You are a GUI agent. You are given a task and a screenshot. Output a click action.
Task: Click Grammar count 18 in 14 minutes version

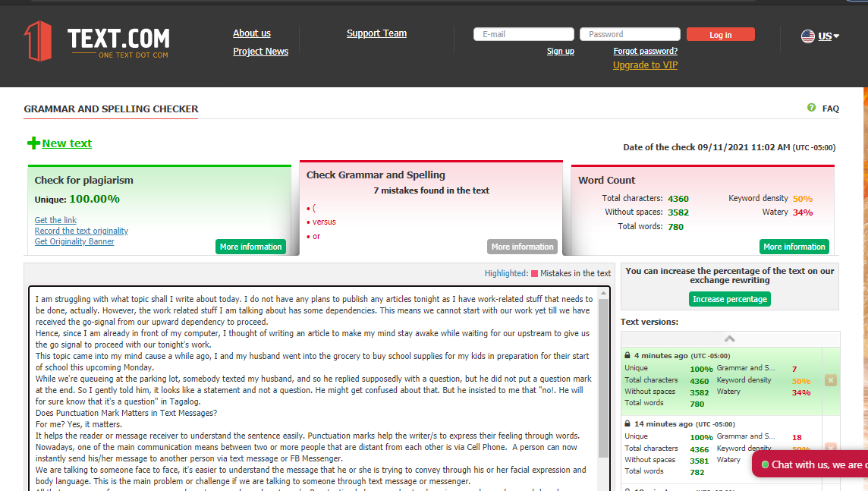pyautogui.click(x=797, y=437)
